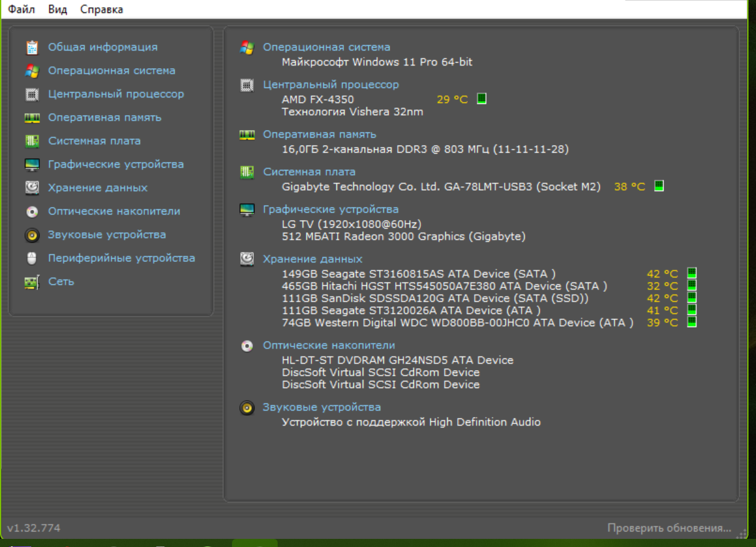
Task: Select the Периферийные устройства mouse icon
Action: (x=32, y=258)
